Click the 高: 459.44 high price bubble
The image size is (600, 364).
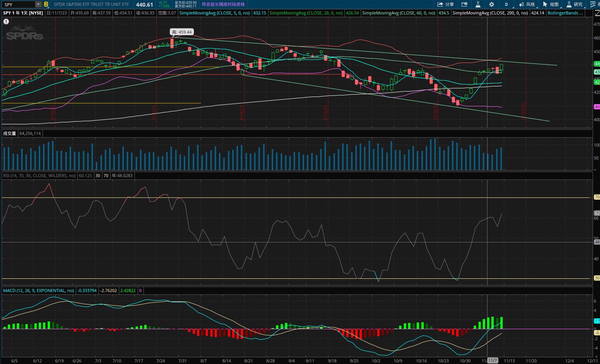[x=182, y=32]
